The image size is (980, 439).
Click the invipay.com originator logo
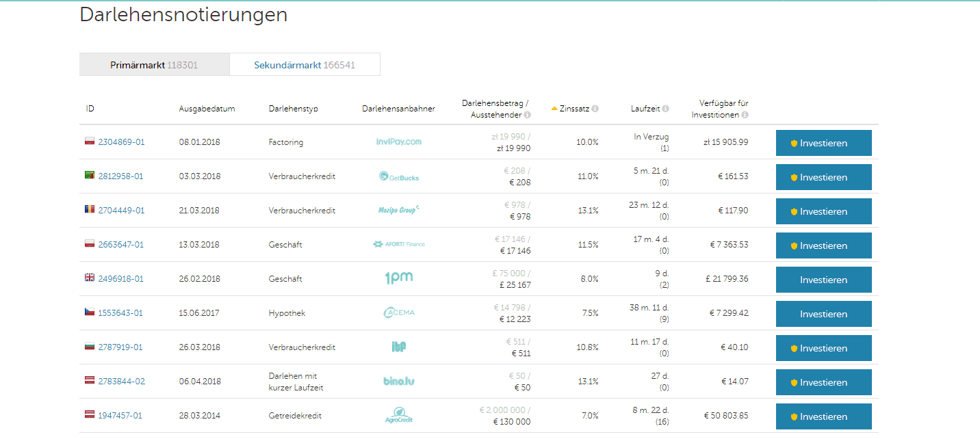click(x=398, y=142)
